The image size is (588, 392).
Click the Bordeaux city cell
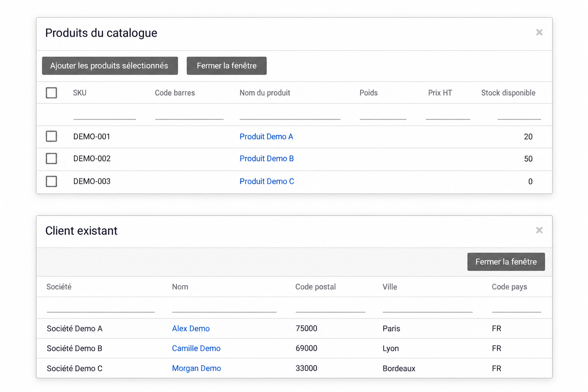pos(399,368)
